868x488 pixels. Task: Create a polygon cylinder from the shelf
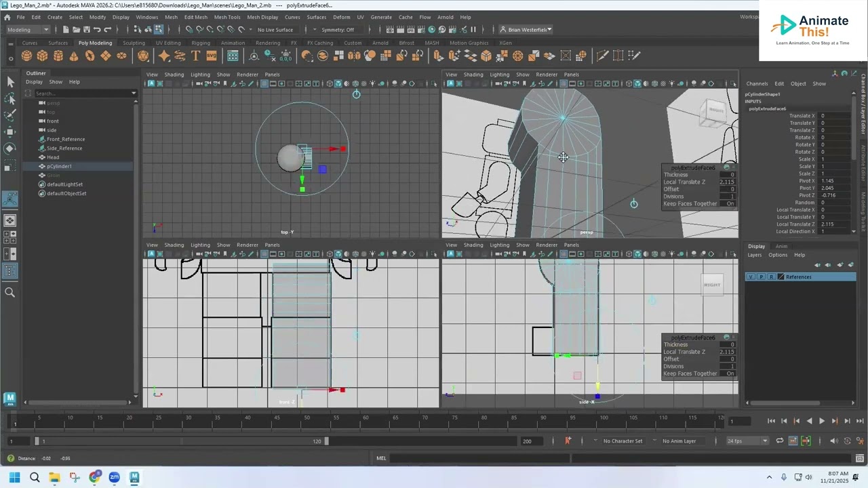coord(58,56)
